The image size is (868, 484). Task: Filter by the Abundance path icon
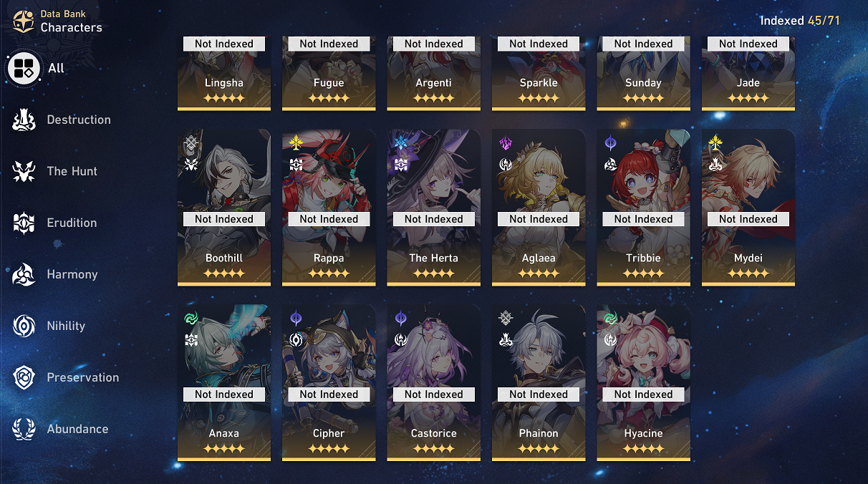pos(24,430)
